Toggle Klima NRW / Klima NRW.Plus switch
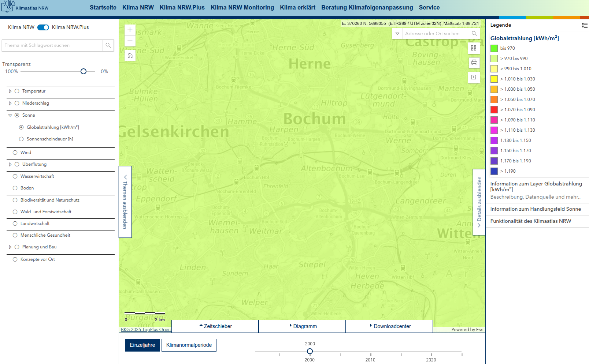 43,27
